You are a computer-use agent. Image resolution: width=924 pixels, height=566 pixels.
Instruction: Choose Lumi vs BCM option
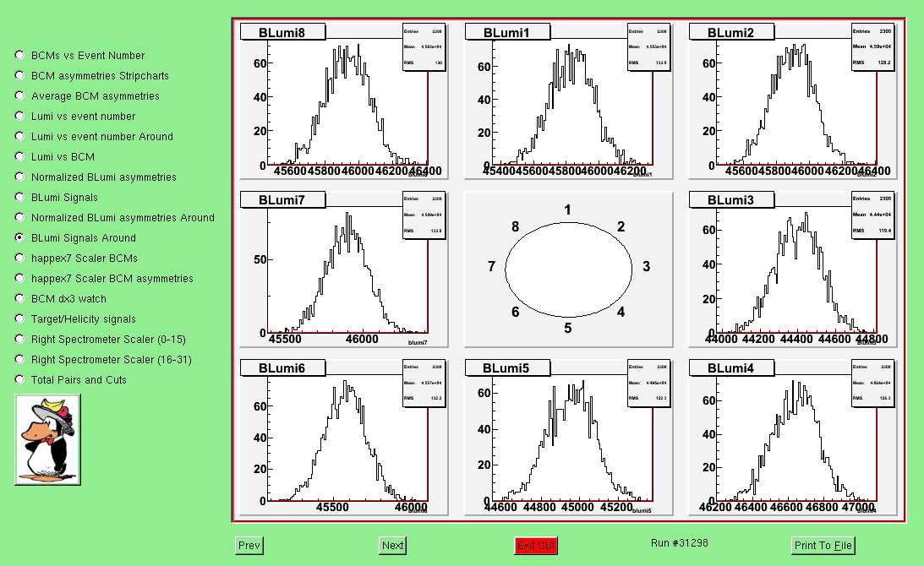[x=19, y=156]
